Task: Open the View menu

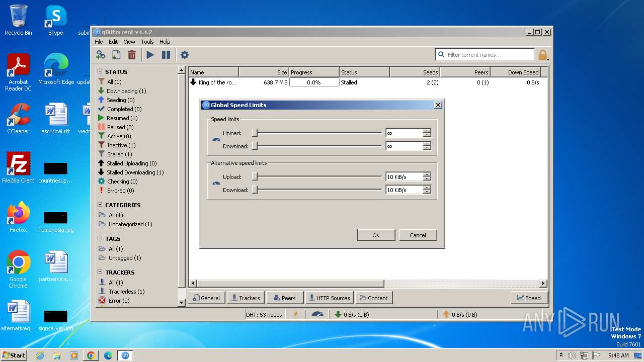Action: click(x=129, y=42)
